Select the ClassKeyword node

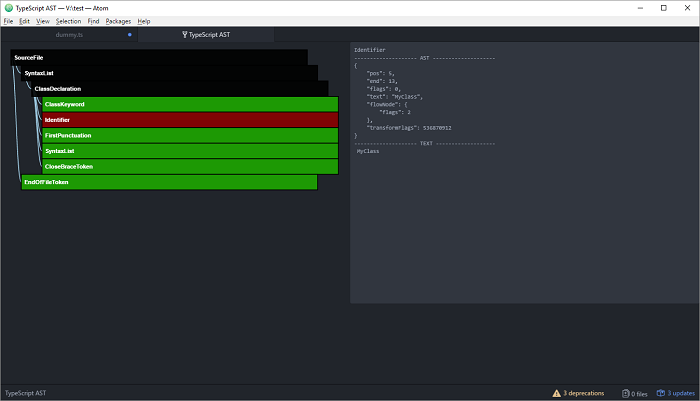point(190,104)
